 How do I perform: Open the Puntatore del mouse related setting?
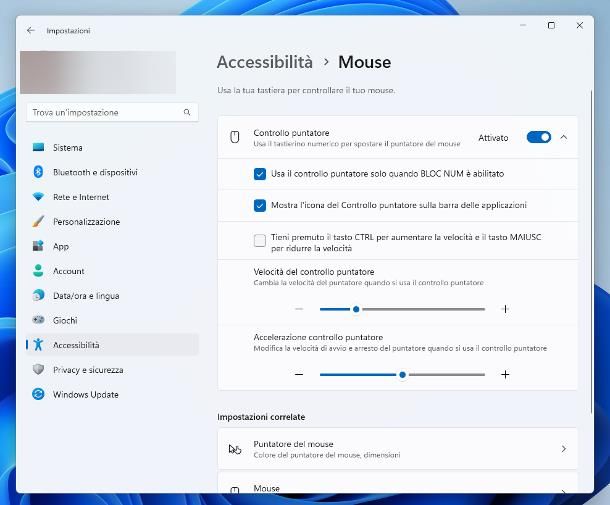pos(398,449)
